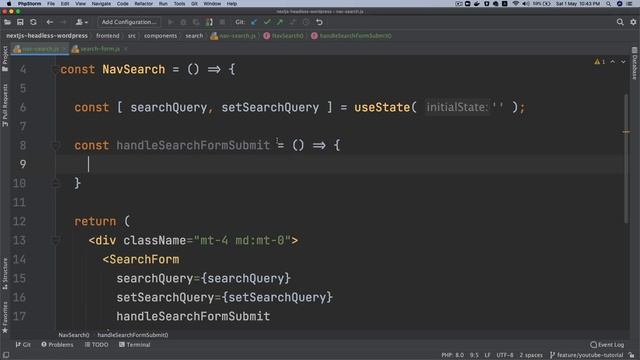This screenshot has width=640, height=360.
Task: Click the Git Push arrow icon
Action: pyautogui.click(x=280, y=22)
